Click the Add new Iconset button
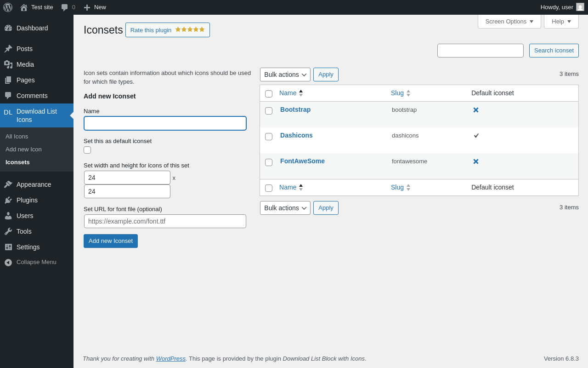This screenshot has width=588, height=368. click(x=111, y=241)
